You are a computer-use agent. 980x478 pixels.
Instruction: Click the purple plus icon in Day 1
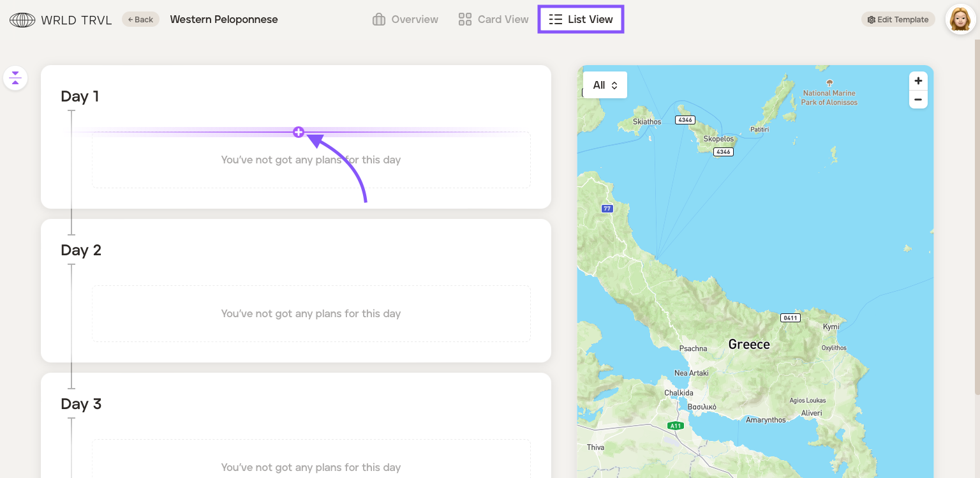298,132
